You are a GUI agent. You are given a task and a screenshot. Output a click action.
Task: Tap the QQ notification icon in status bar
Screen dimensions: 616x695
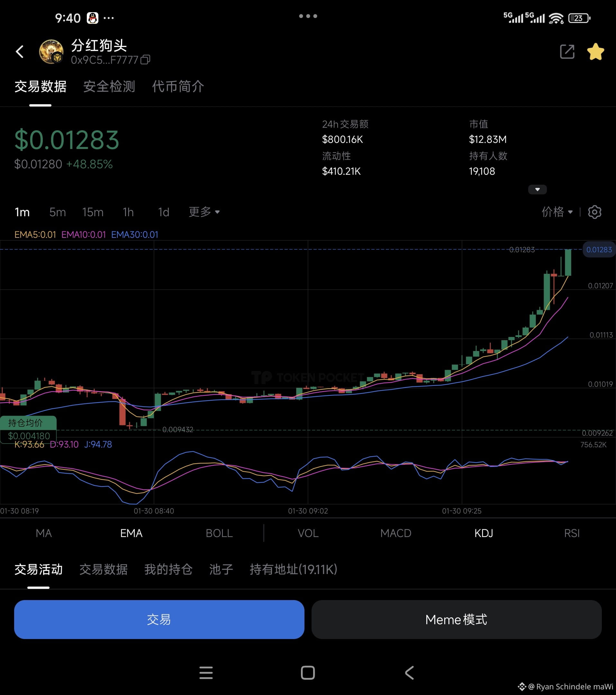point(92,18)
